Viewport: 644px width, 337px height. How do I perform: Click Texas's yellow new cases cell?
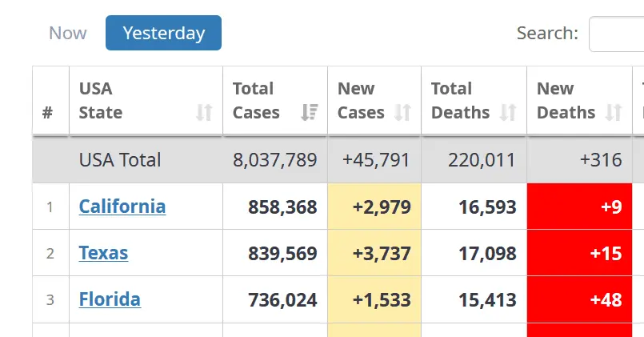pos(374,253)
